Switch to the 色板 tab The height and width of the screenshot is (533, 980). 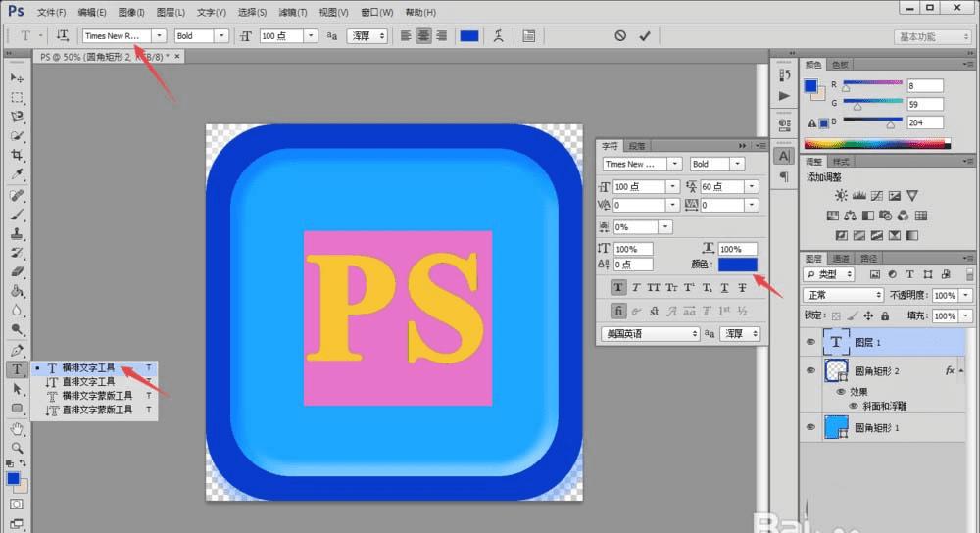coord(840,65)
